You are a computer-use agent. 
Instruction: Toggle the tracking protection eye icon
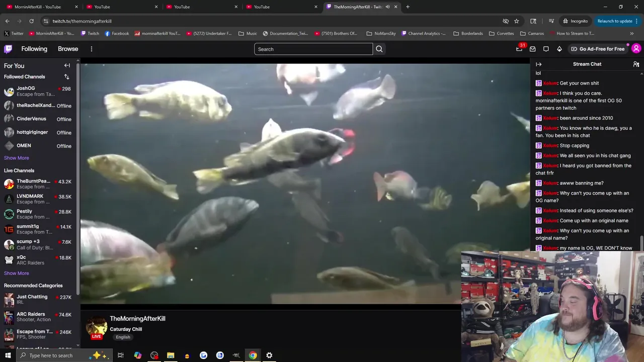pyautogui.click(x=506, y=21)
